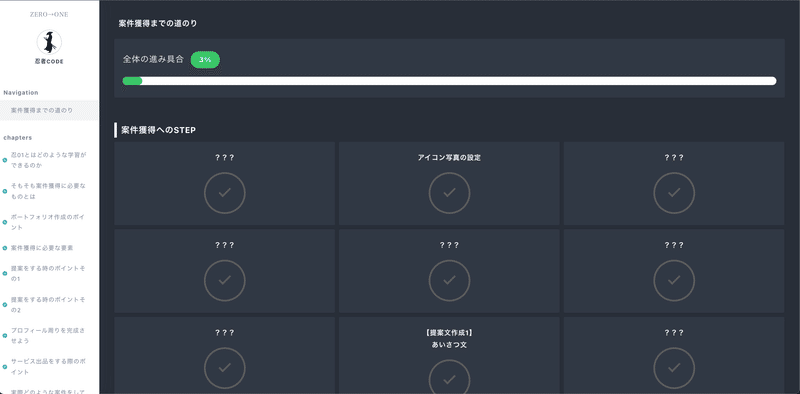800x394 pixels.
Task: Select the アイコン写真の設定 card title
Action: coord(449,158)
